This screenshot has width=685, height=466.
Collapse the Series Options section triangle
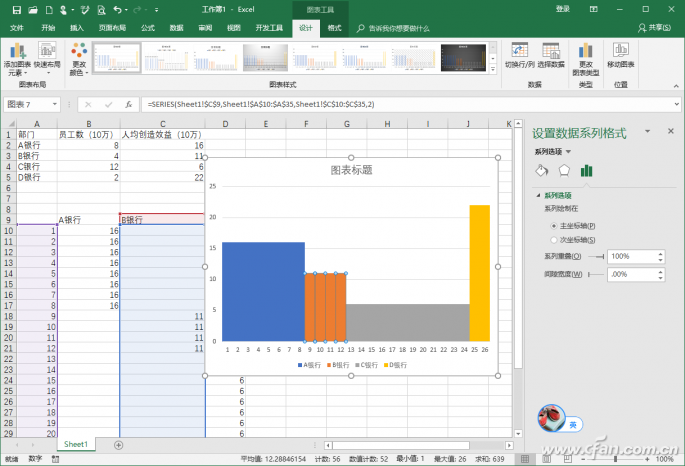[x=538, y=195]
